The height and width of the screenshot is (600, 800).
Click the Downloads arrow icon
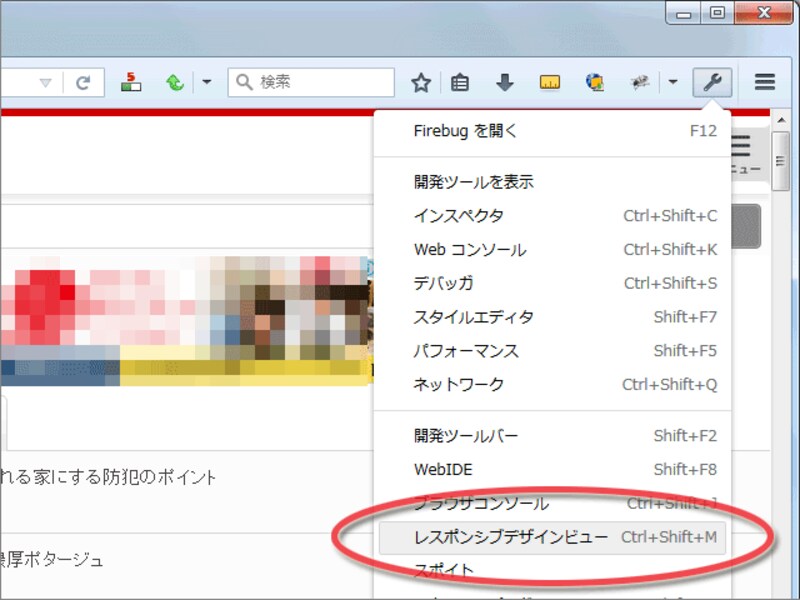click(x=505, y=82)
